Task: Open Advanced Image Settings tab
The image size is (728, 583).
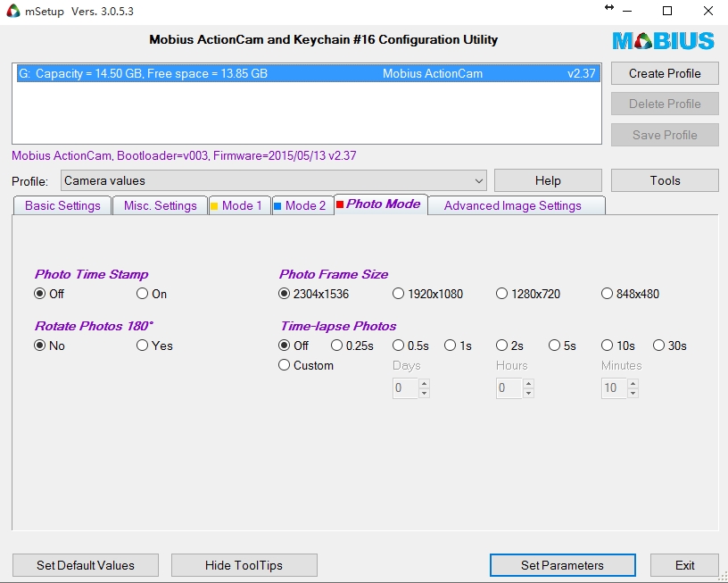Action: tap(517, 206)
